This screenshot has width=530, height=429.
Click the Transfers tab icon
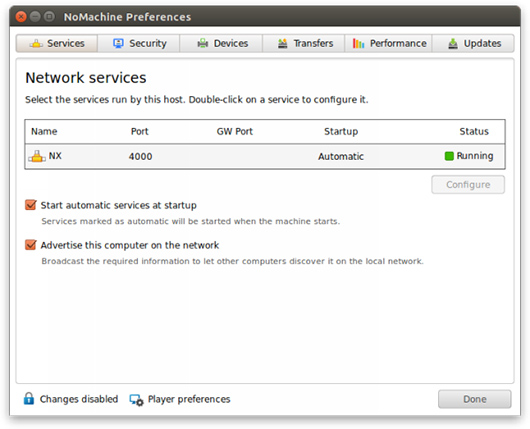coord(283,44)
